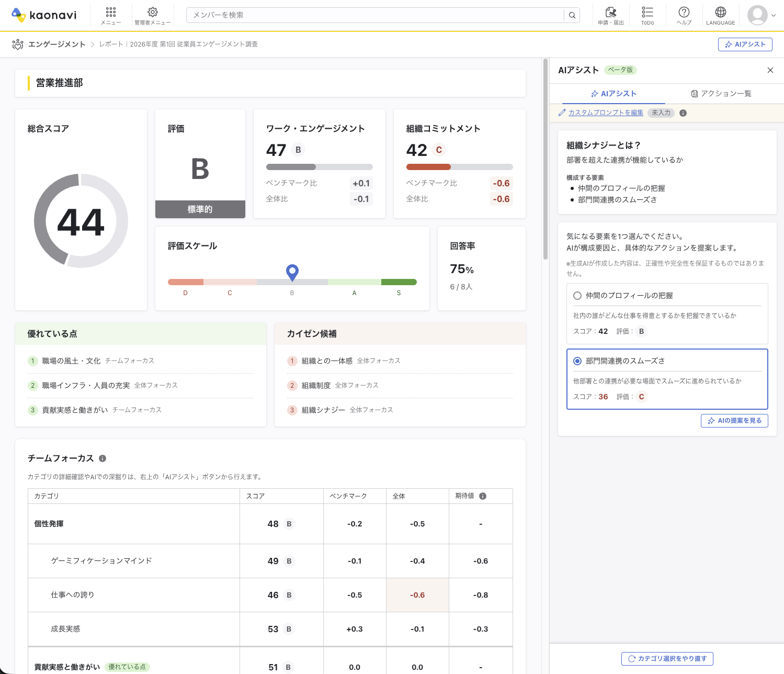Click the info icon next to 期待値
784x674 pixels.
point(483,496)
